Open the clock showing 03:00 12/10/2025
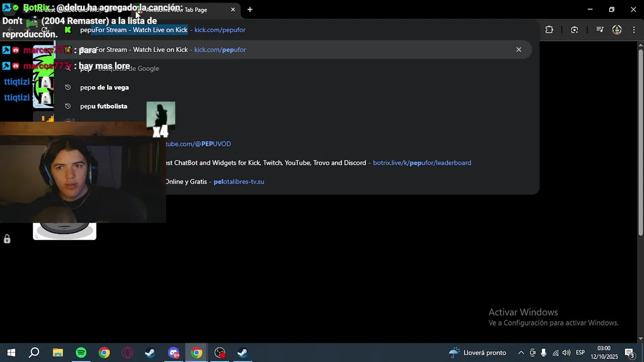The image size is (644, 362). click(604, 352)
